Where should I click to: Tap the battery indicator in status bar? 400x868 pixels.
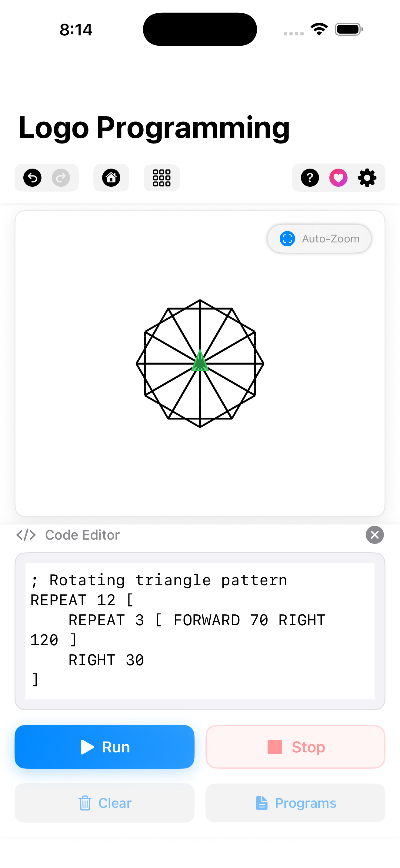[x=348, y=29]
